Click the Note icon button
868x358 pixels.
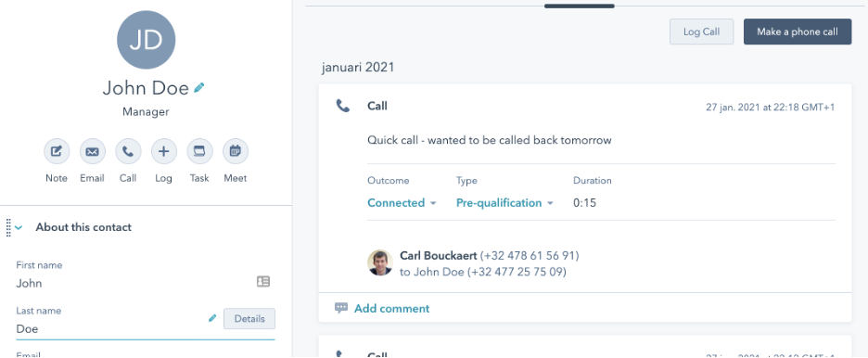point(57,151)
